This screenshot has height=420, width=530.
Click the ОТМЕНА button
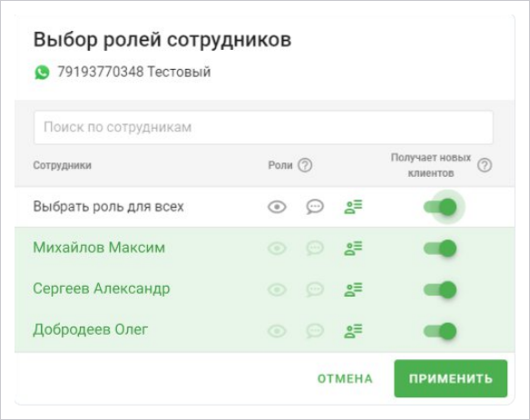point(345,379)
